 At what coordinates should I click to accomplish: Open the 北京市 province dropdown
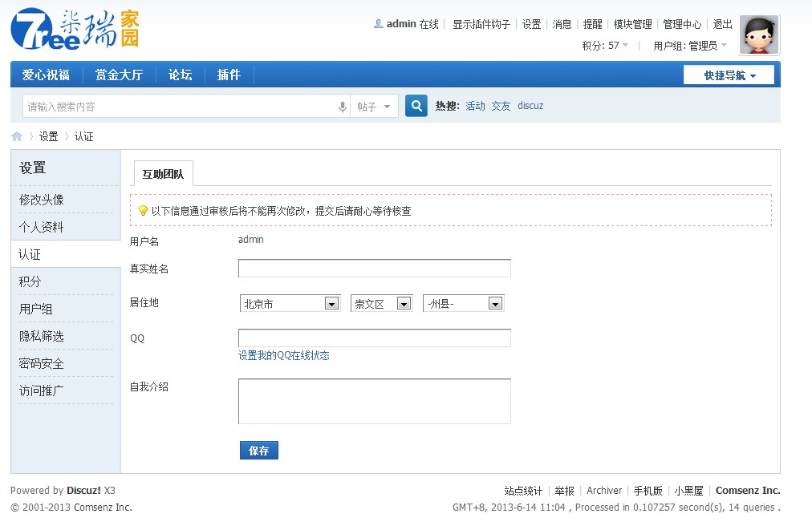pos(290,304)
